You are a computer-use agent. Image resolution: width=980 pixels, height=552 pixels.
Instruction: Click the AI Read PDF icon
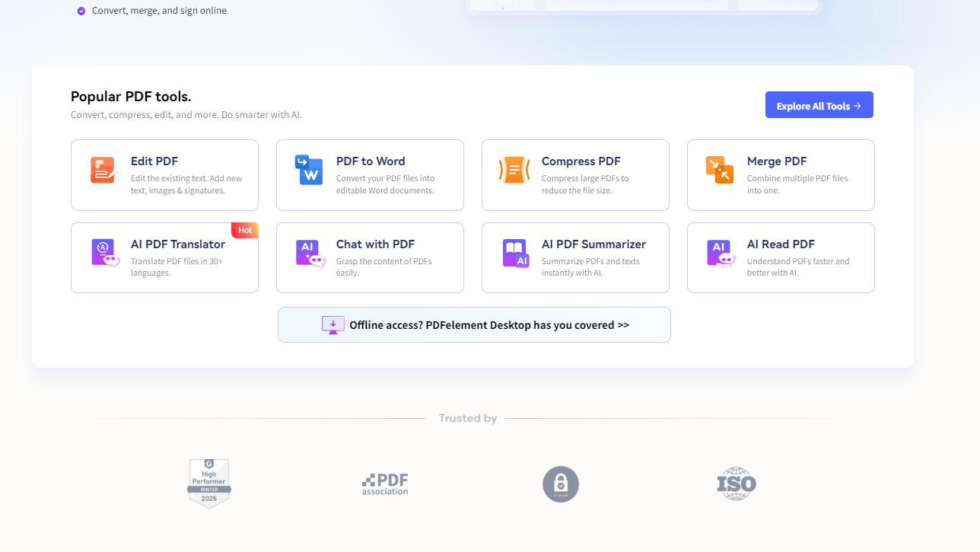[x=721, y=253]
